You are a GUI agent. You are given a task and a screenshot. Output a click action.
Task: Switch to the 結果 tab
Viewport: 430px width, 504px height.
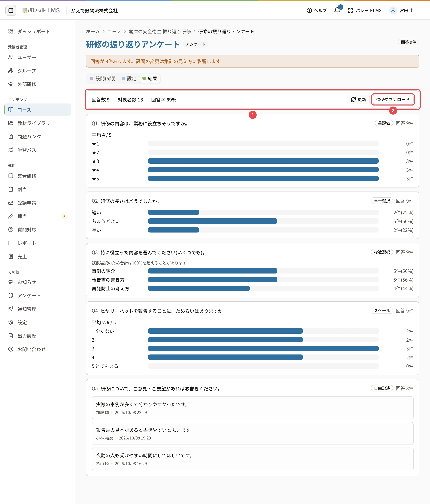(150, 79)
